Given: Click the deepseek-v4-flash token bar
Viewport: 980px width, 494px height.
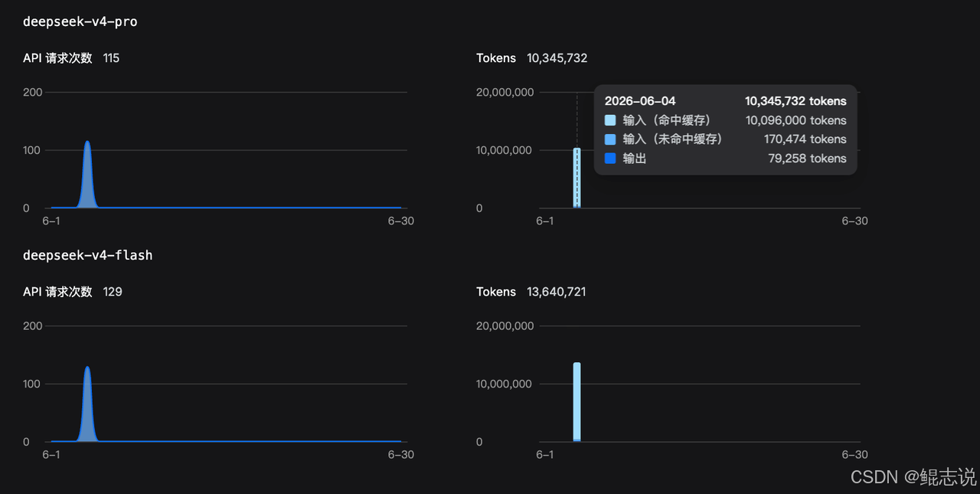Looking at the screenshot, I should coord(577,402).
